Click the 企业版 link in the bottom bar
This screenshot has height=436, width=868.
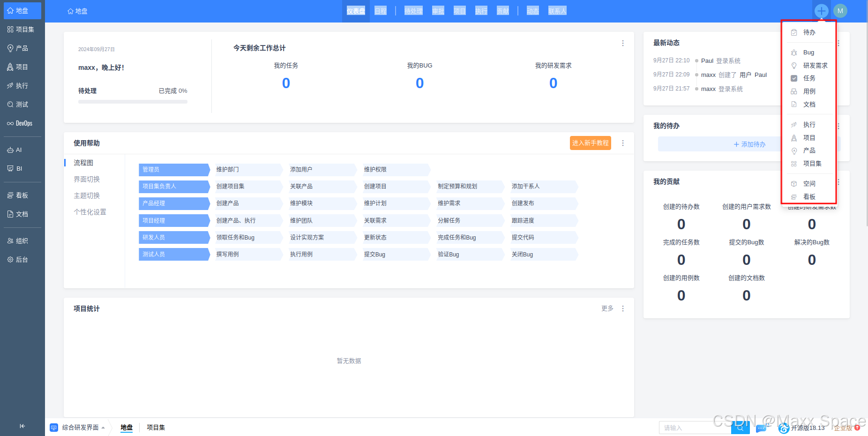click(843, 428)
